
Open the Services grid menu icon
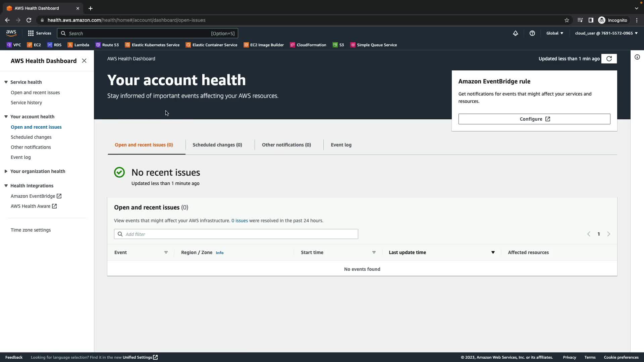point(31,33)
